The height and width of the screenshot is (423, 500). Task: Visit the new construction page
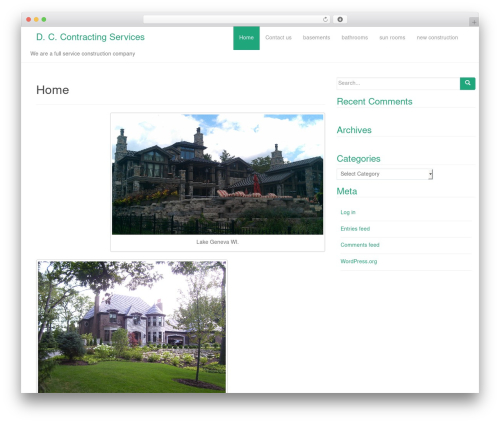(x=437, y=38)
